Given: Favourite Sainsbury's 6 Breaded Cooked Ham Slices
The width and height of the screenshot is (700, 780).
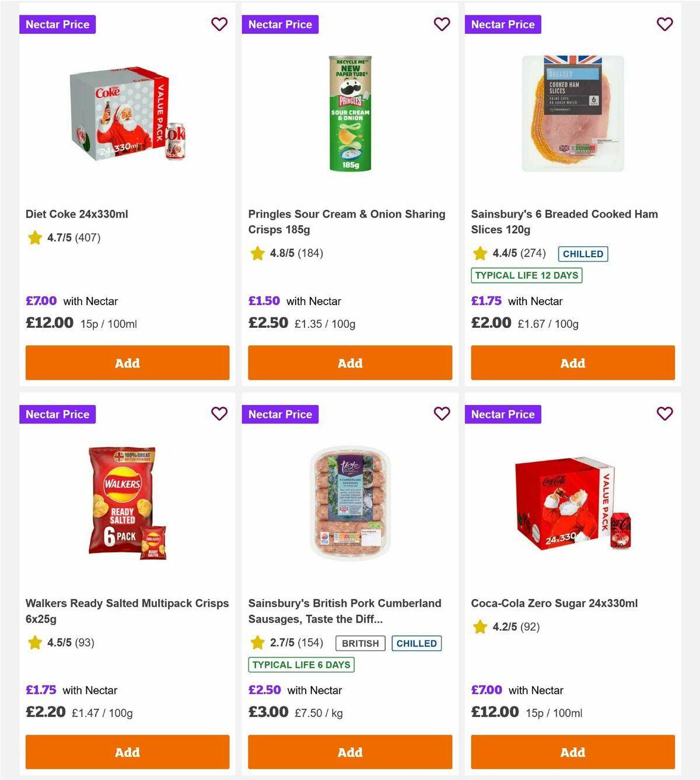Looking at the screenshot, I should 664,25.
